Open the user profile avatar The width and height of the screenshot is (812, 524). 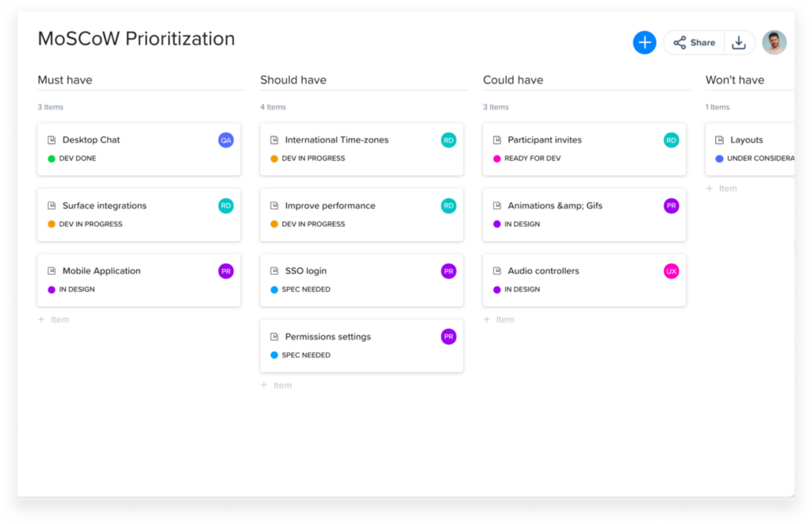click(x=774, y=43)
